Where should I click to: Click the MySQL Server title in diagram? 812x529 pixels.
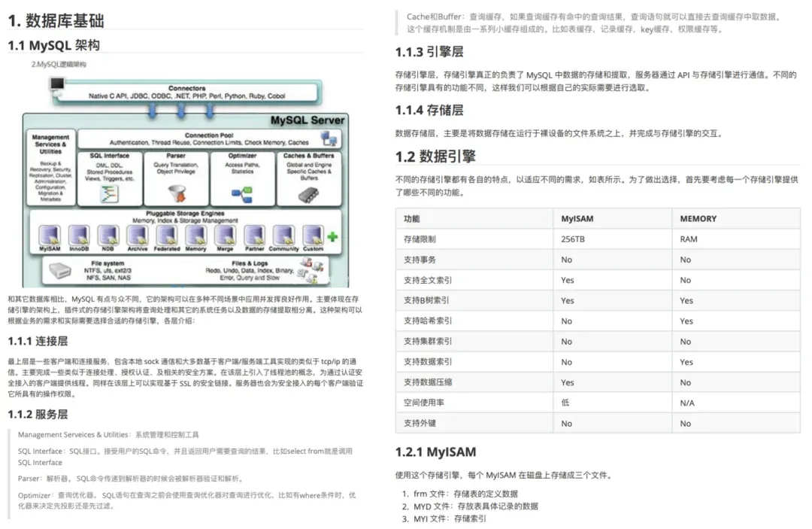[x=307, y=120]
